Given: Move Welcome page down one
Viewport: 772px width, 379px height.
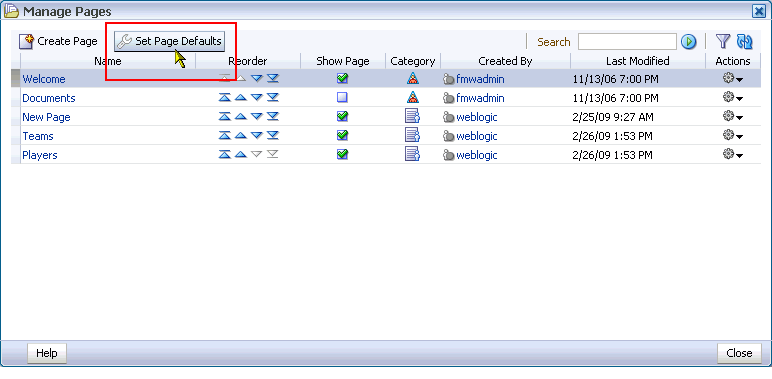Looking at the screenshot, I should click(257, 78).
